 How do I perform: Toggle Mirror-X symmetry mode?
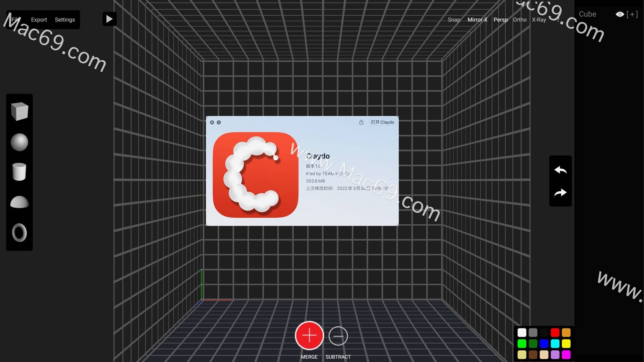[477, 19]
